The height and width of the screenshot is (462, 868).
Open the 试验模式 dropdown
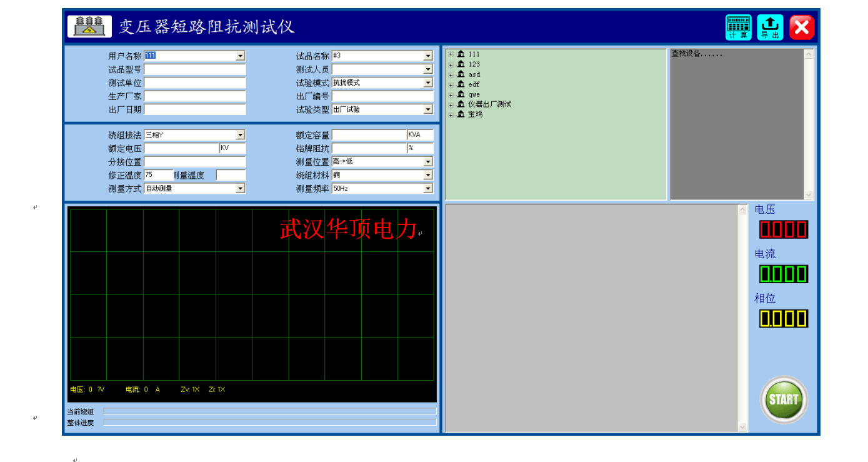[x=428, y=83]
